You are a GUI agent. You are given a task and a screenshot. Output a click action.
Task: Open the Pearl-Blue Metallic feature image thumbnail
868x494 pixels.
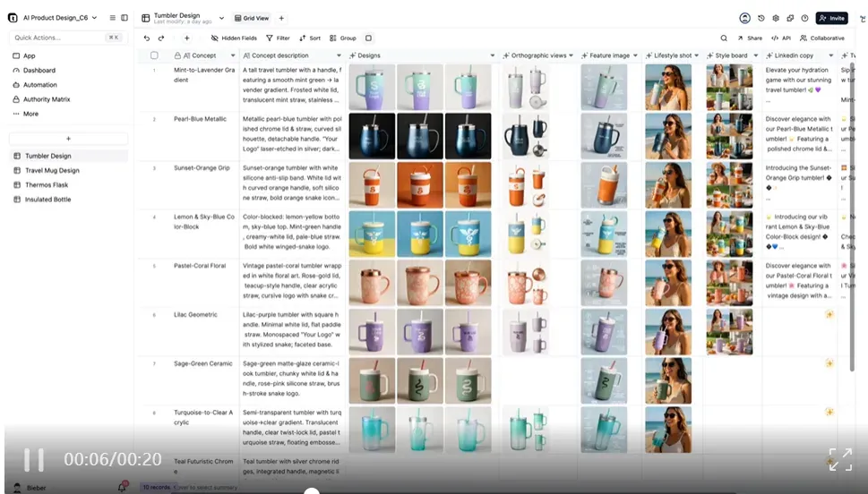(x=604, y=136)
